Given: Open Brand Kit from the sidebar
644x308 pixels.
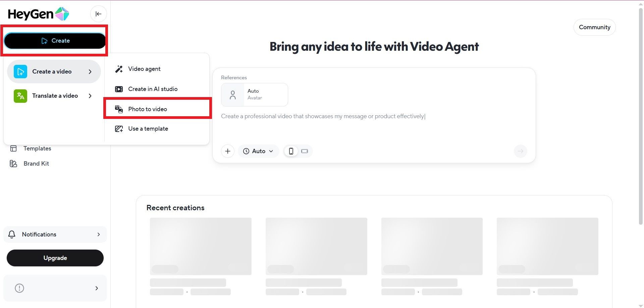Looking at the screenshot, I should point(36,164).
